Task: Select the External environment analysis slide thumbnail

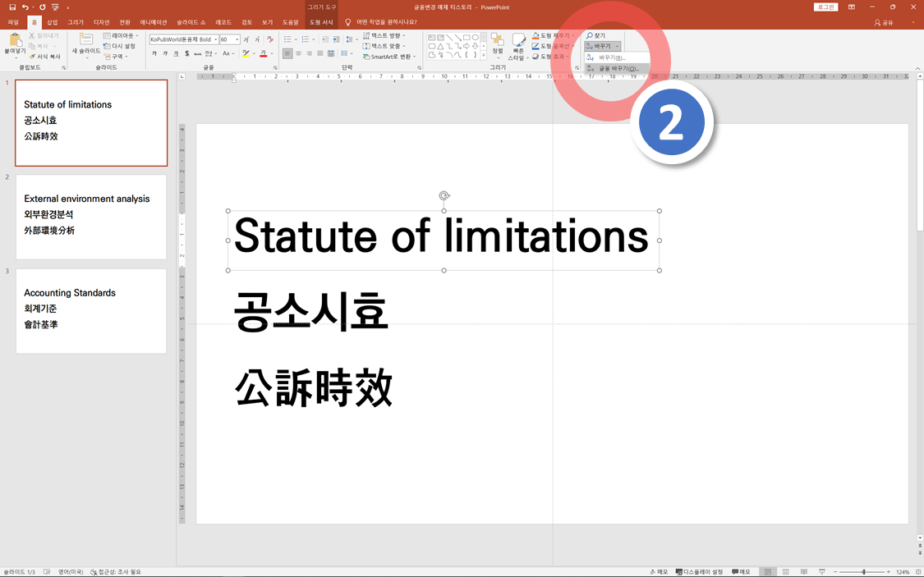Action: click(x=91, y=217)
